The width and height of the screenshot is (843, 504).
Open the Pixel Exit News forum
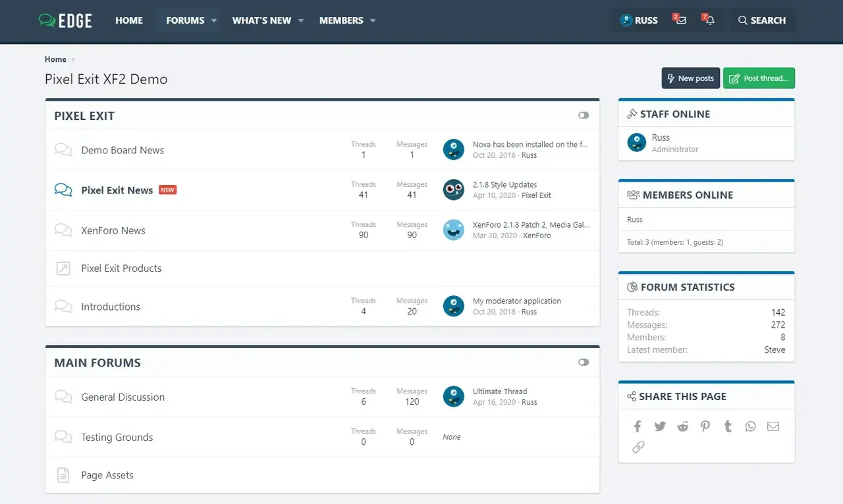pyautogui.click(x=117, y=190)
